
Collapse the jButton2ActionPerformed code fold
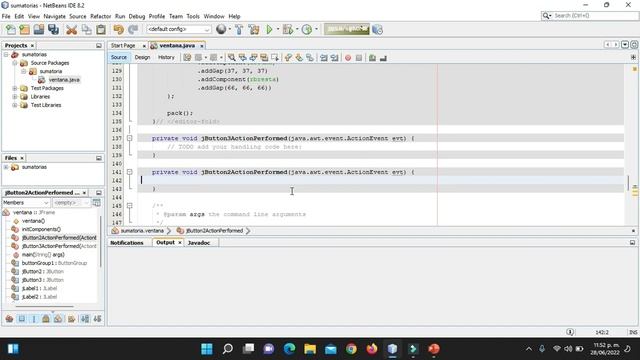point(129,172)
